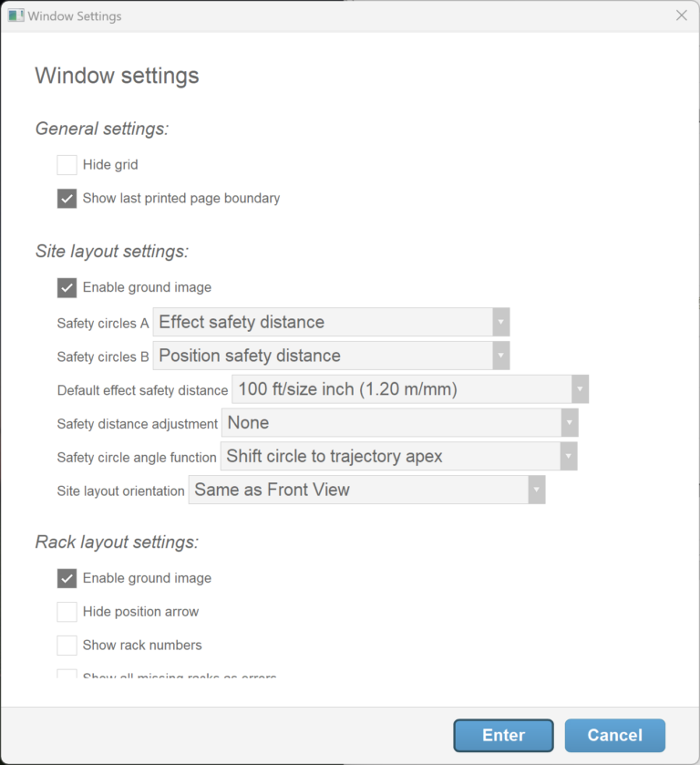Viewport: 700px width, 765px height.
Task: Toggle Enable ground image under Rack layout
Action: pyautogui.click(x=67, y=578)
